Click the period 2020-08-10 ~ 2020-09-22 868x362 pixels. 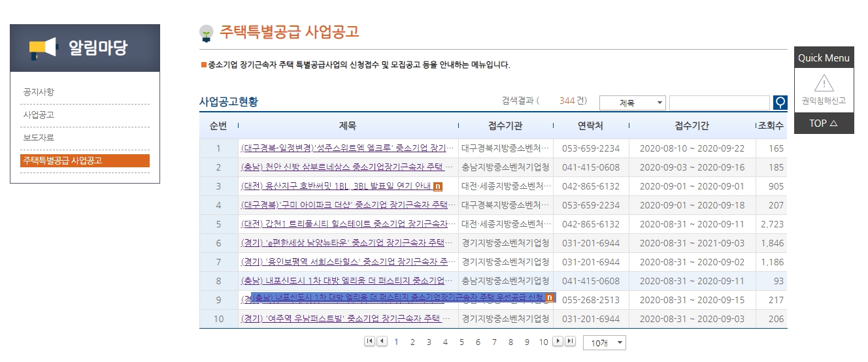point(692,148)
